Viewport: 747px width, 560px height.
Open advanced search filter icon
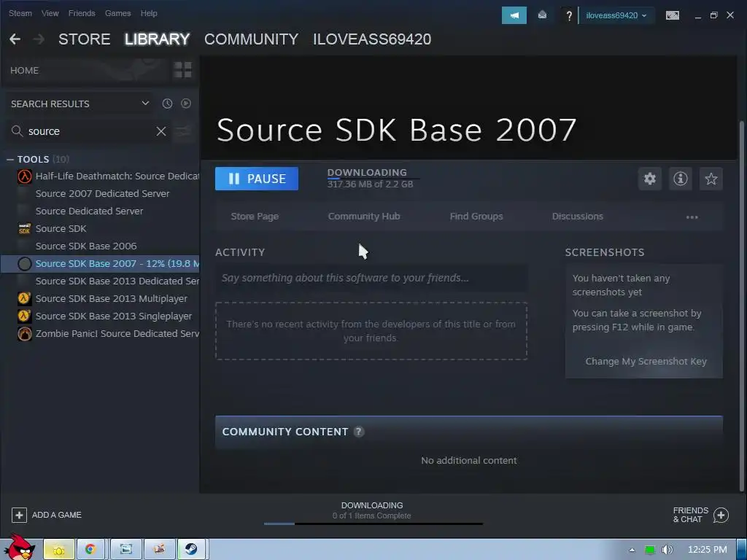point(183,131)
